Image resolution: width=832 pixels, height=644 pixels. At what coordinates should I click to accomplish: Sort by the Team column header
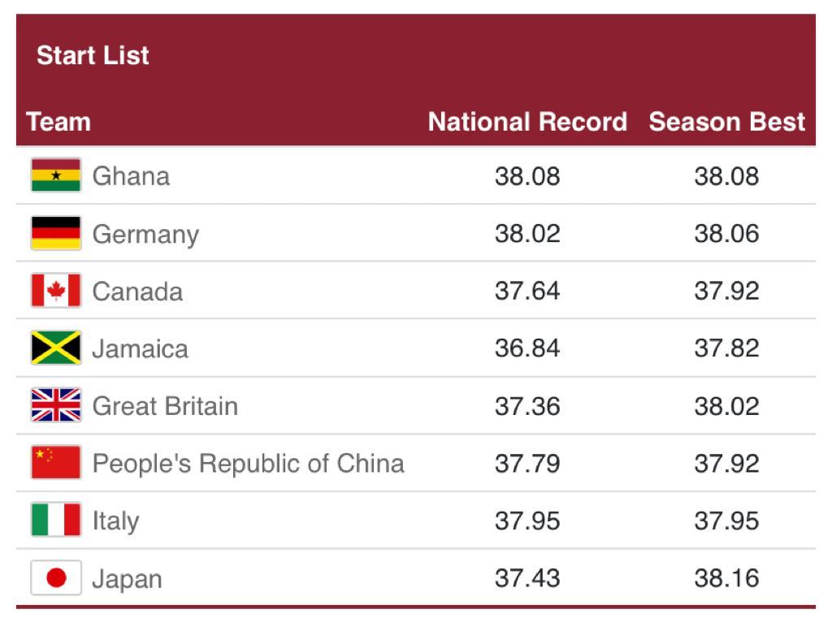58,122
